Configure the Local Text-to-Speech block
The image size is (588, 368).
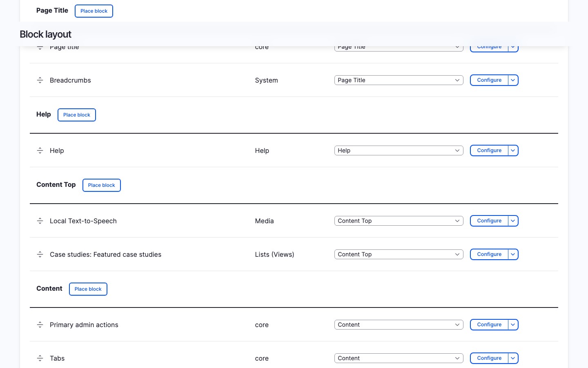[x=489, y=221]
